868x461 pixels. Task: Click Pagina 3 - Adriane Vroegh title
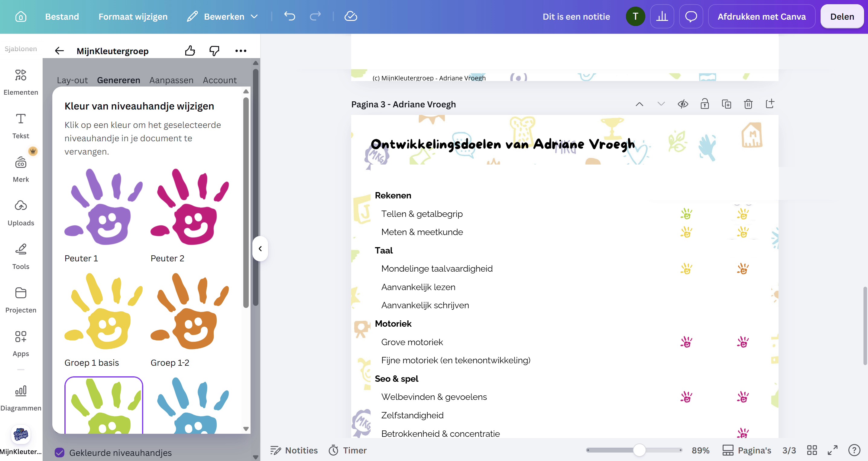403,104
